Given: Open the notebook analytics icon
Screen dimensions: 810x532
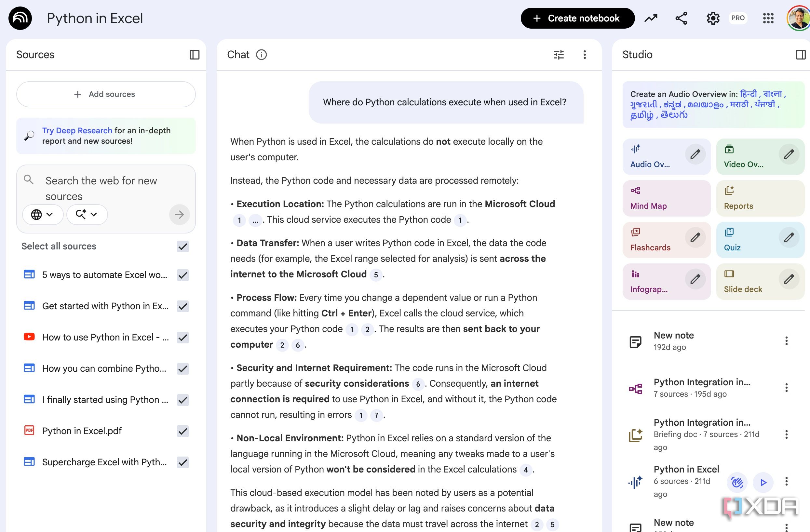Looking at the screenshot, I should pos(651,18).
